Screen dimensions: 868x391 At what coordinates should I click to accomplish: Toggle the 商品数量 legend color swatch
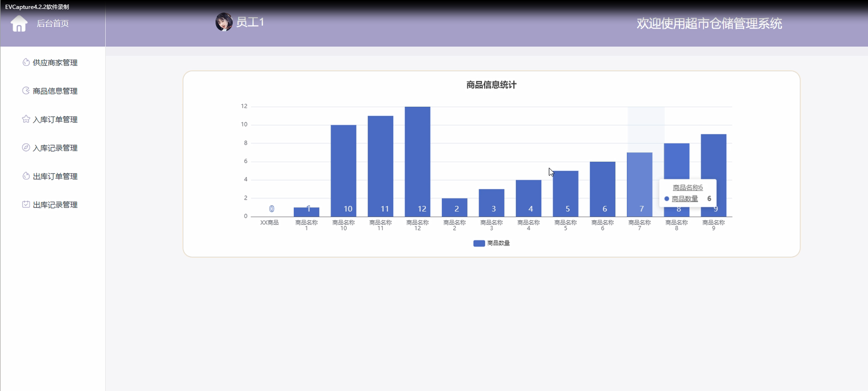pyautogui.click(x=479, y=243)
